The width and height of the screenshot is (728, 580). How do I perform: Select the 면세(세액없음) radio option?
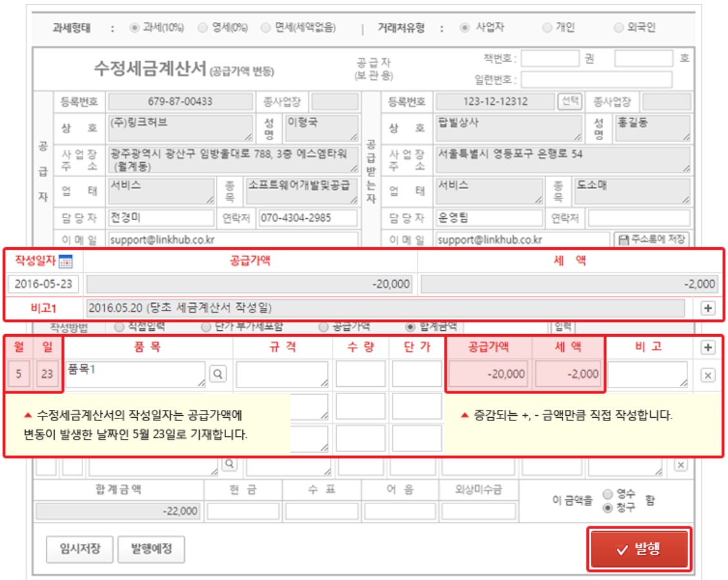point(265,28)
